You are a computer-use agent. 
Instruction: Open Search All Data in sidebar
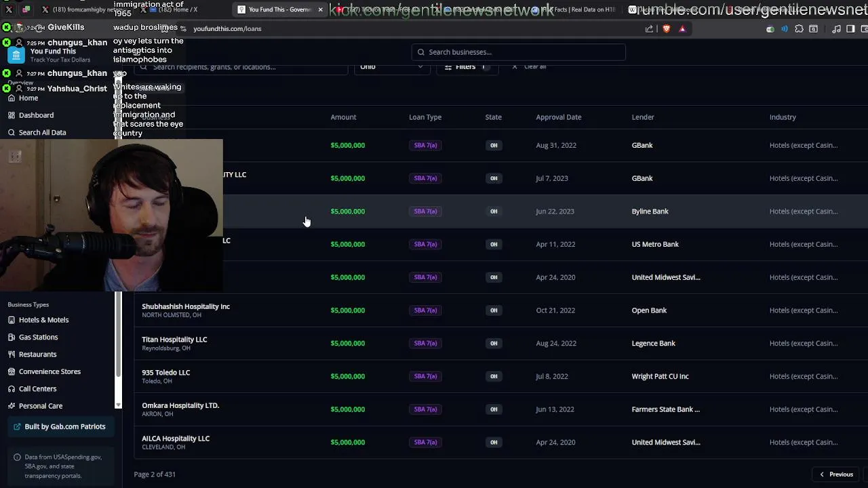click(x=42, y=133)
